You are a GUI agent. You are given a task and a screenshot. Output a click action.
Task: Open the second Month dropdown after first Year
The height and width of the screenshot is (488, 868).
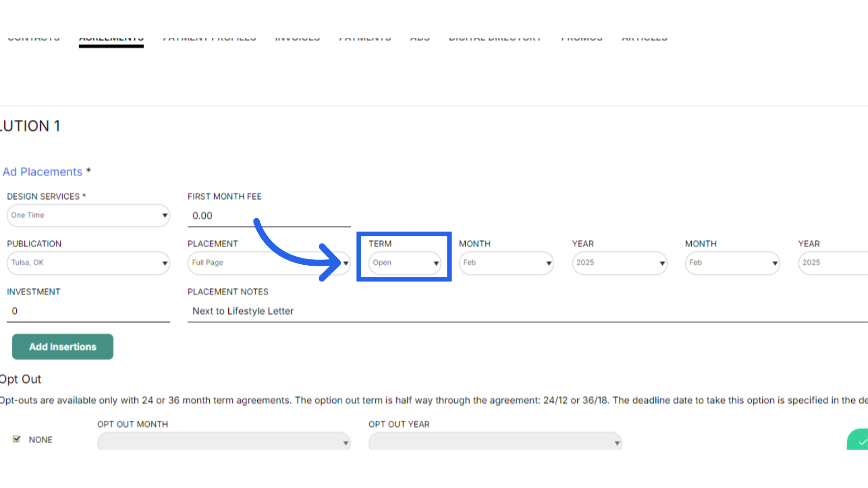pyautogui.click(x=732, y=263)
